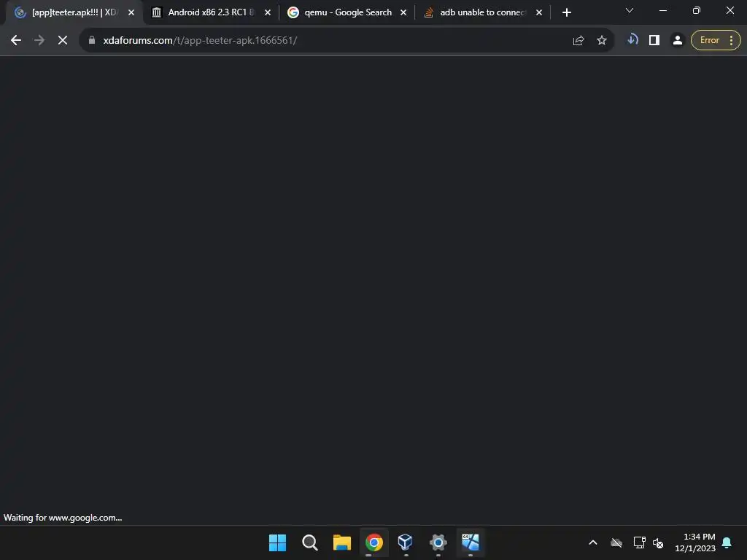This screenshot has height=560, width=747.
Task: Open the VirtualBox taskbar icon
Action: tap(406, 542)
